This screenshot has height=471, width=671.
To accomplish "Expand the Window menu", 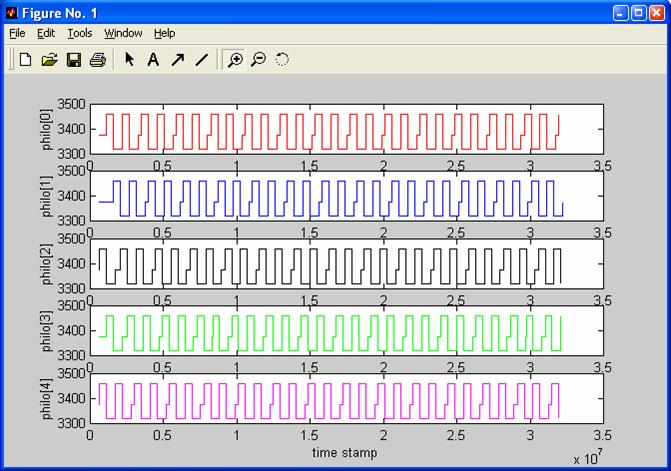I will (123, 33).
